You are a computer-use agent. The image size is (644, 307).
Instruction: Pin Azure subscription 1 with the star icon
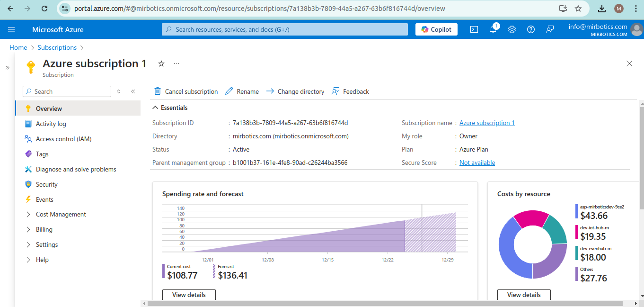[x=161, y=63]
